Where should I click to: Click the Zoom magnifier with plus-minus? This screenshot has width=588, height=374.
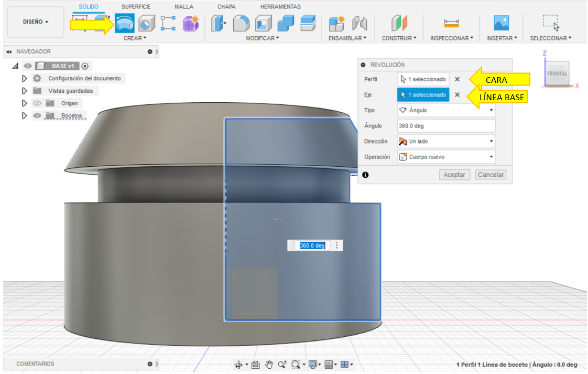[282, 365]
